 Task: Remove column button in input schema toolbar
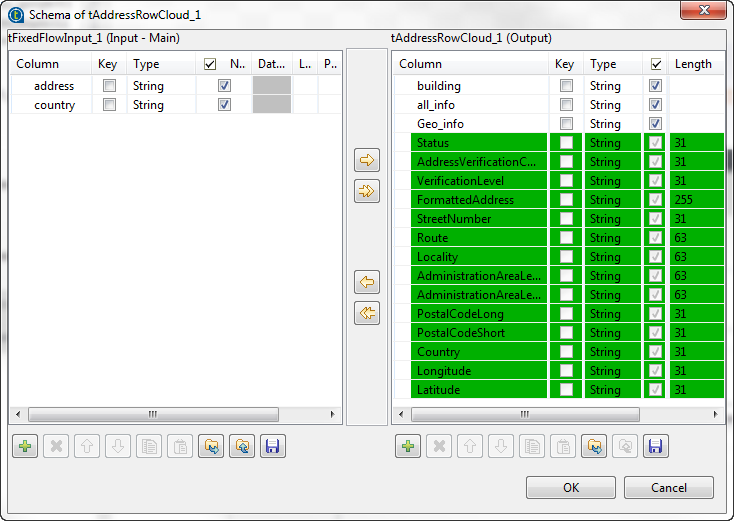point(56,446)
